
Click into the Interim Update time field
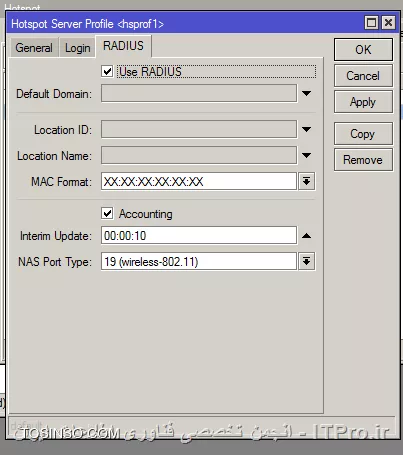pos(199,235)
